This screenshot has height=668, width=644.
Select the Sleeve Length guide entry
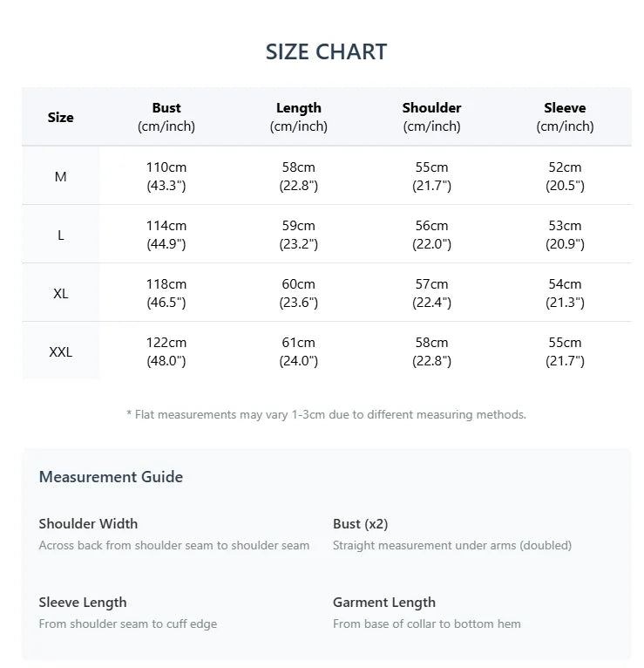pyautogui.click(x=83, y=603)
